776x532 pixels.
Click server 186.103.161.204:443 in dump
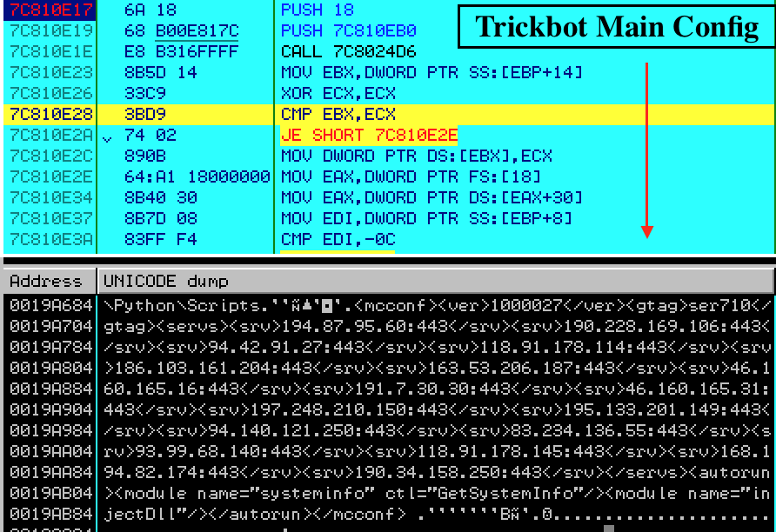[213, 368]
